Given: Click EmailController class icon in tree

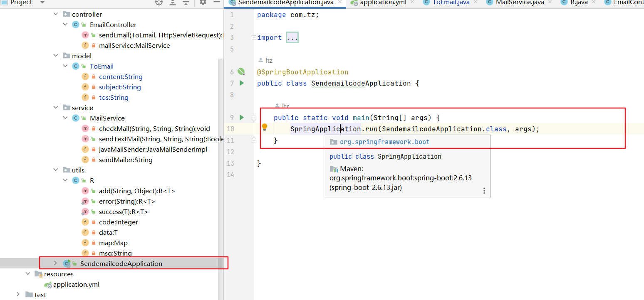Looking at the screenshot, I should [x=76, y=25].
